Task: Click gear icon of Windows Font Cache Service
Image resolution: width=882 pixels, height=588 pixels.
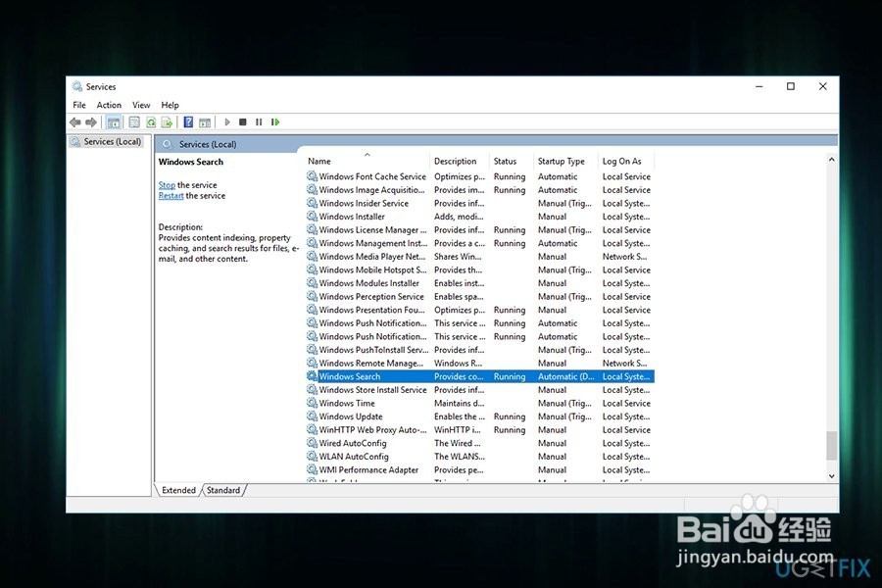Action: pos(313,176)
